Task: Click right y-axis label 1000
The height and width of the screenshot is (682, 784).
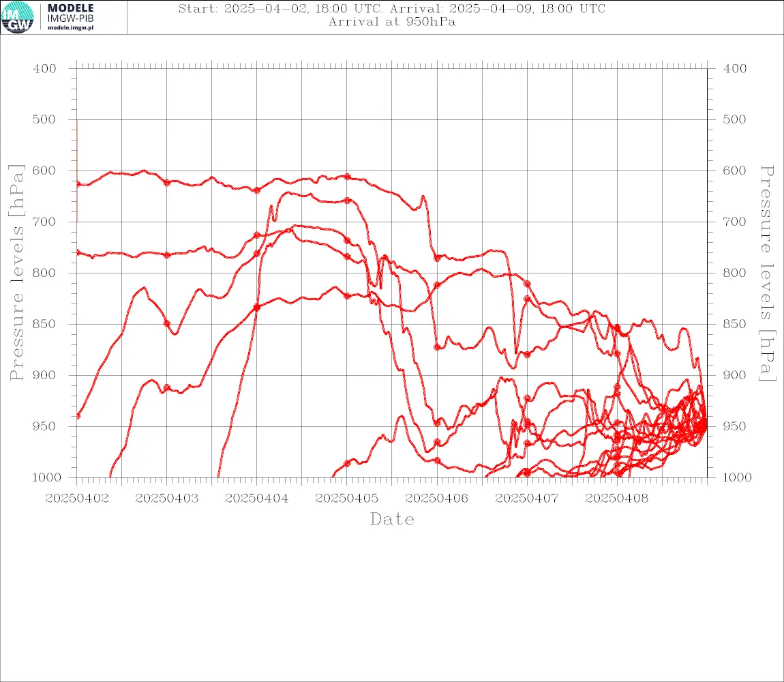Action: [x=737, y=477]
